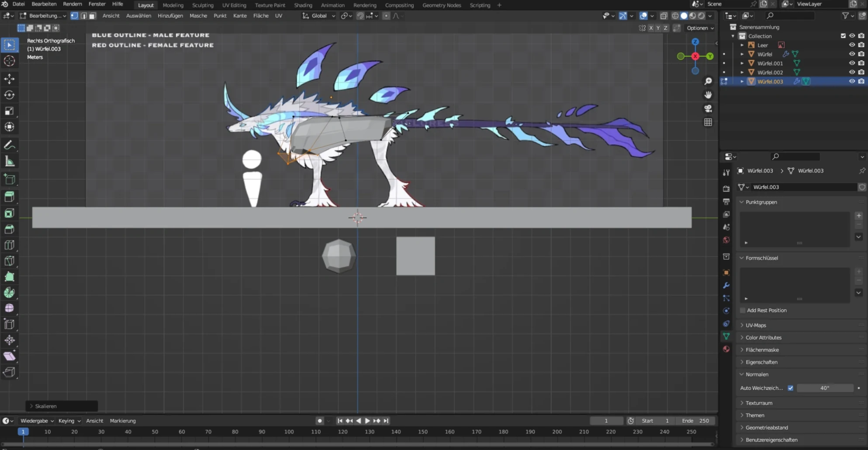Open the Material properties tab

click(x=726, y=349)
